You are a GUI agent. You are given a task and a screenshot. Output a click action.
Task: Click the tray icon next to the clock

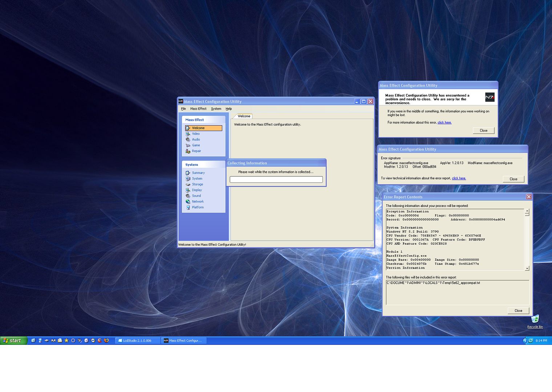[x=531, y=340]
